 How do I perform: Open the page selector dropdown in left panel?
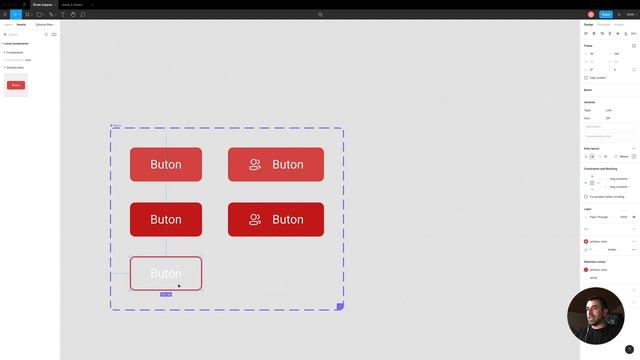coord(45,24)
